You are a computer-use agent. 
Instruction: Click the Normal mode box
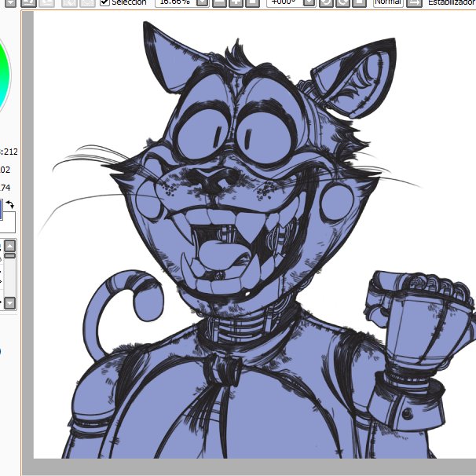pyautogui.click(x=388, y=2)
